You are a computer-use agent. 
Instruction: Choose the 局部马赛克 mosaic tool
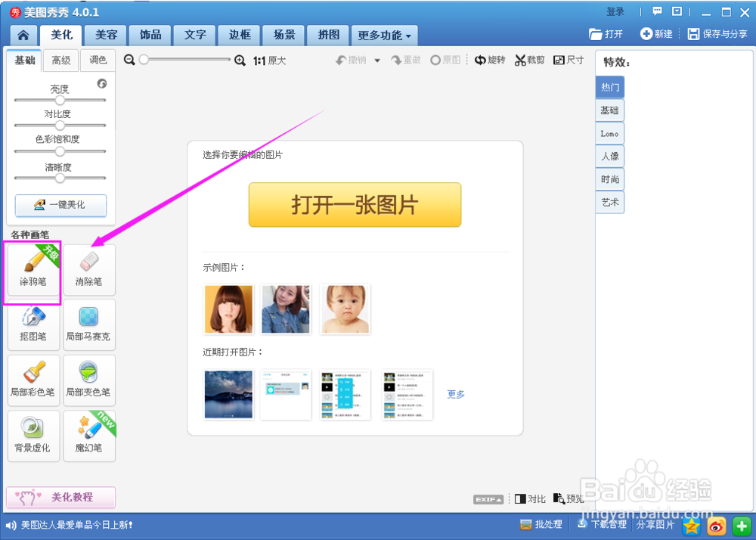88,325
